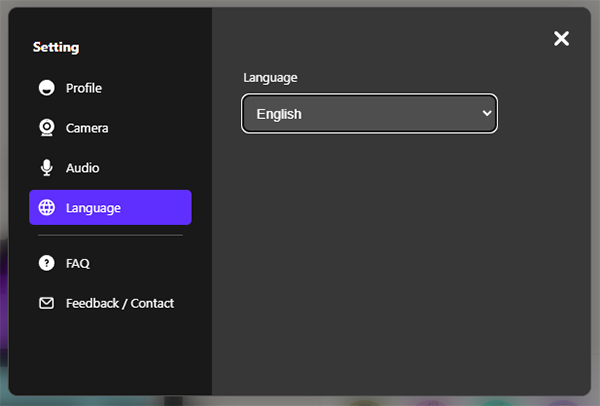The height and width of the screenshot is (406, 600).
Task: Open the English language dropdown
Action: click(369, 114)
